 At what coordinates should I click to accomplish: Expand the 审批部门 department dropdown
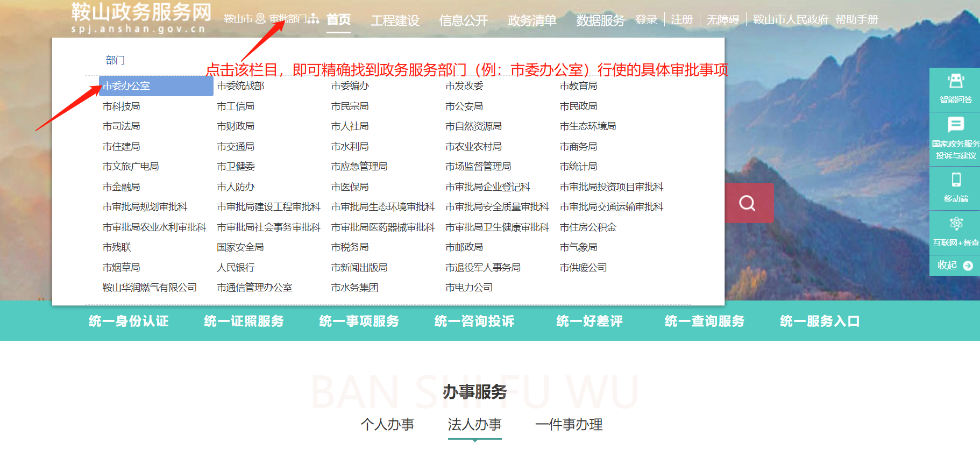coord(294,19)
